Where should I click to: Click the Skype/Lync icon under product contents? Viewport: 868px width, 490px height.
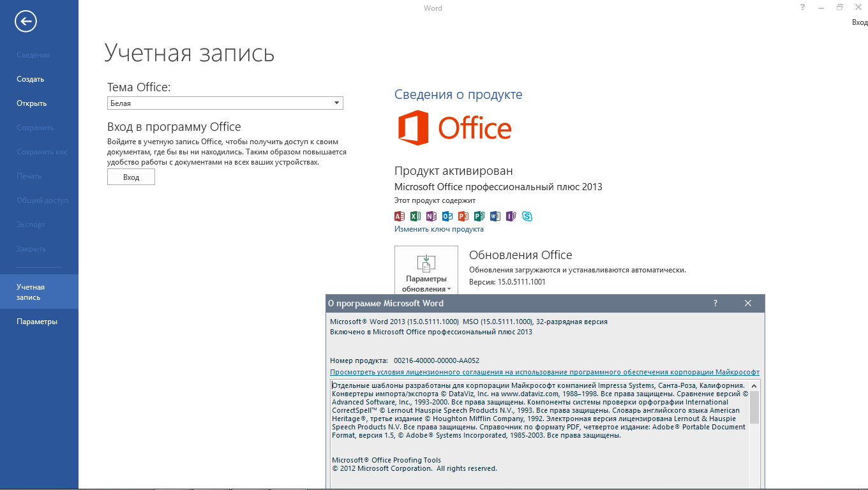coord(527,216)
